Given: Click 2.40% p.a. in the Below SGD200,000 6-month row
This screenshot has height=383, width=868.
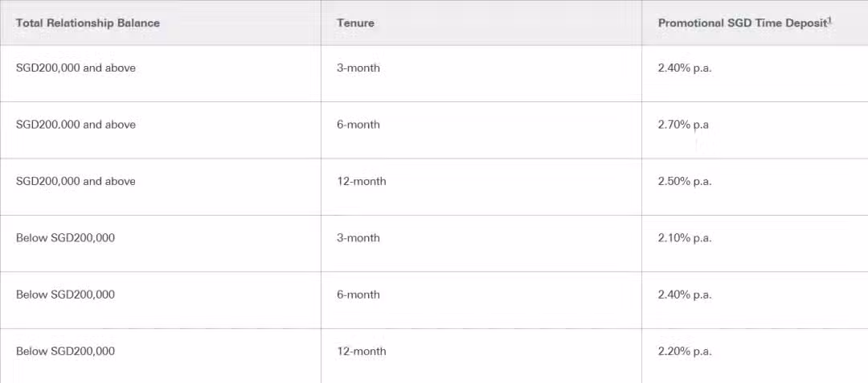Looking at the screenshot, I should (685, 294).
